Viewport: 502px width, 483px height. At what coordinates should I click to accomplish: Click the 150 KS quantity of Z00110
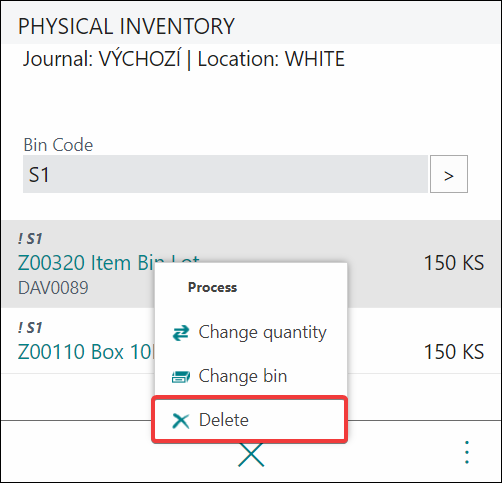tap(454, 352)
